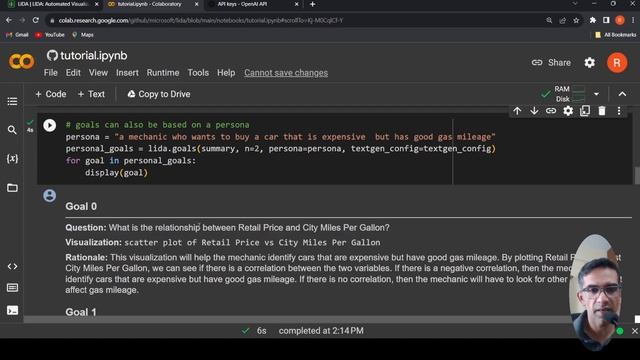Open the View menu

(98, 73)
